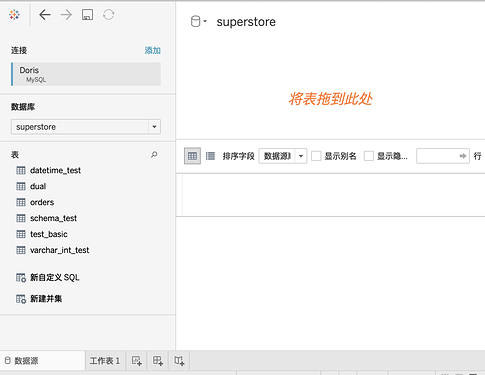Click 添加 to add a connection

tap(153, 50)
